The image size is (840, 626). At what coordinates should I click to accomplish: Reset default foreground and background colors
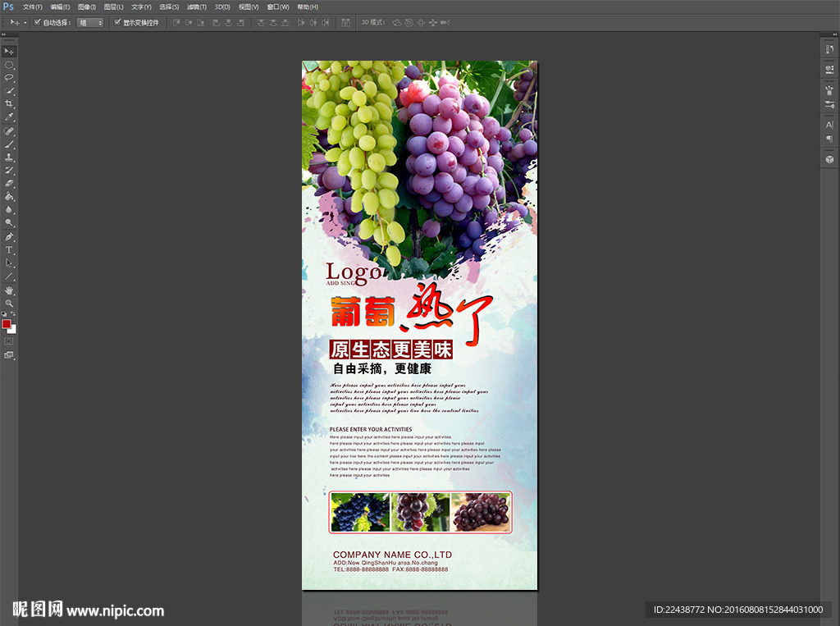pos(4,314)
